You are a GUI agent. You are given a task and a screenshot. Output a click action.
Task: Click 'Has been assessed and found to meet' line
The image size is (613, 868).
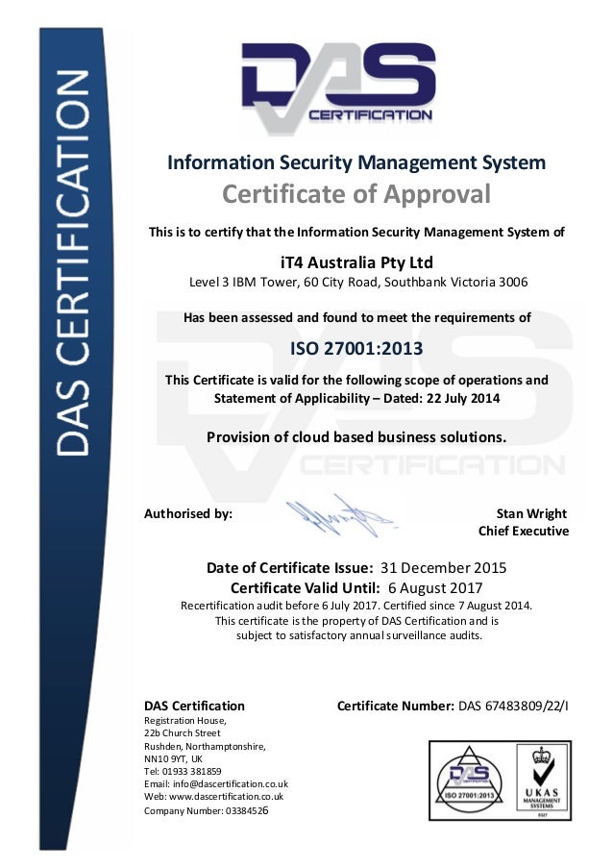(357, 318)
